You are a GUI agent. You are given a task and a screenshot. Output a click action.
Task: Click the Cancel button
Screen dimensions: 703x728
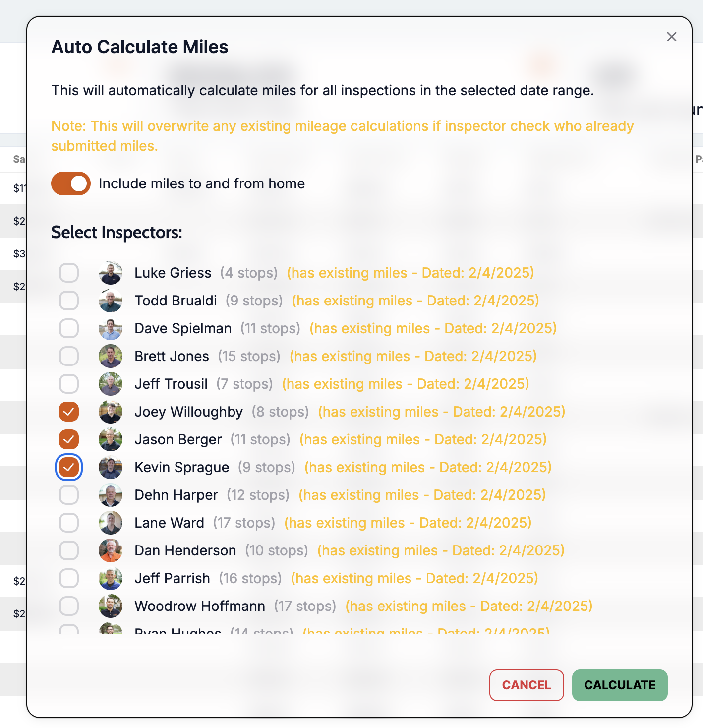click(527, 685)
